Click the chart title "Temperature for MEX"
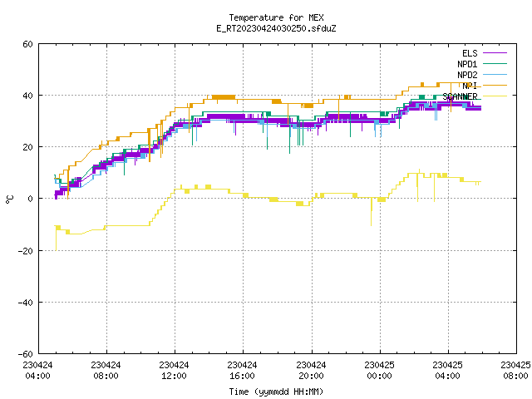This screenshot has width=532, height=399. (x=276, y=17)
